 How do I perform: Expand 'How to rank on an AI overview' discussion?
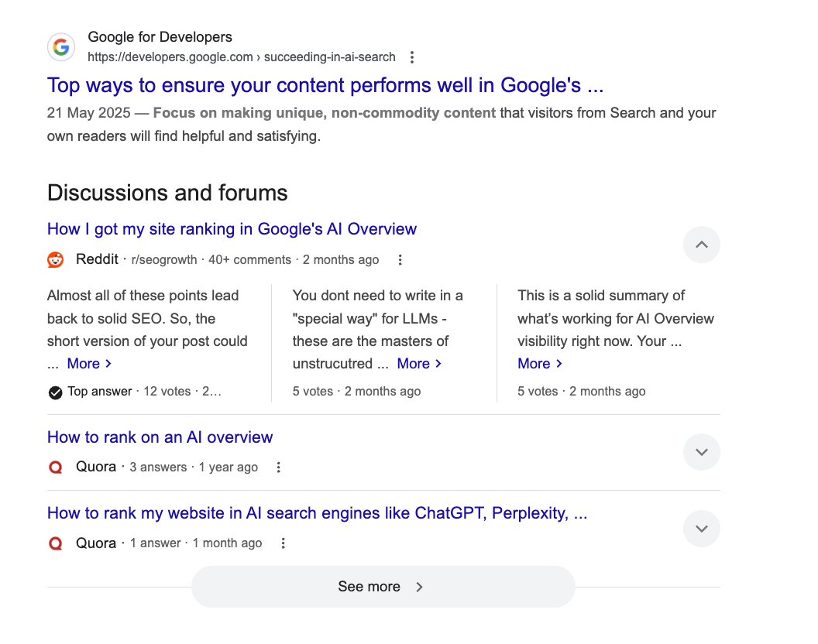702,452
